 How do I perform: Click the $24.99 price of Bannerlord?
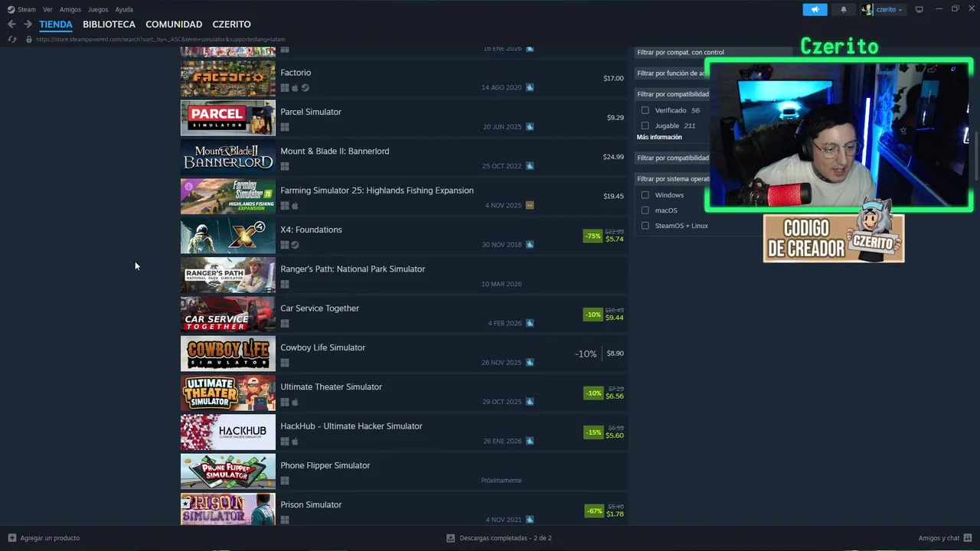pos(613,157)
